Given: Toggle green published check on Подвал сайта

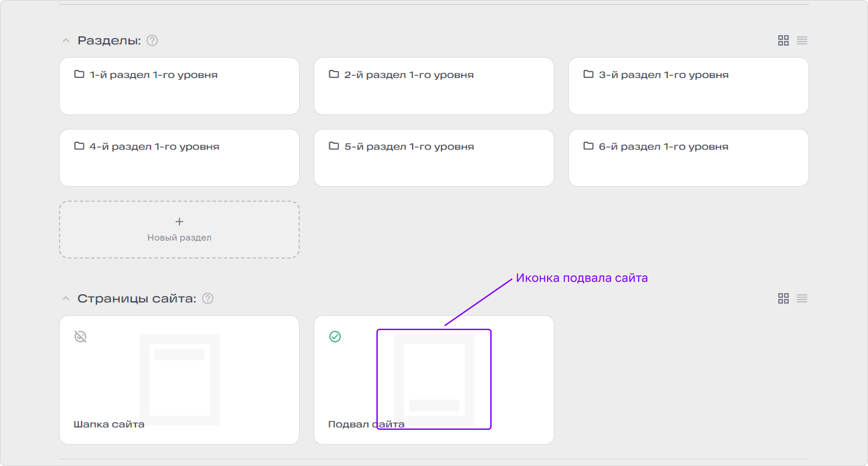Looking at the screenshot, I should [x=335, y=336].
